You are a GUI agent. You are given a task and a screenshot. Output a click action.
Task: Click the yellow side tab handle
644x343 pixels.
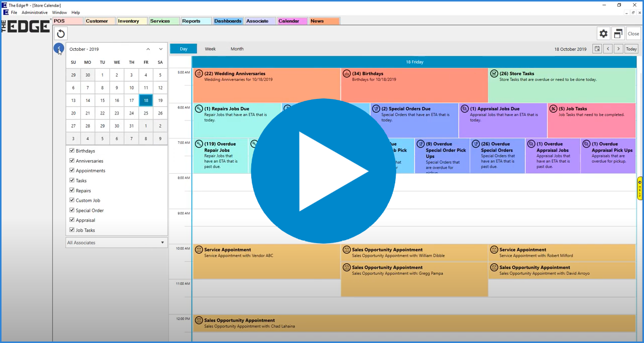(640, 188)
